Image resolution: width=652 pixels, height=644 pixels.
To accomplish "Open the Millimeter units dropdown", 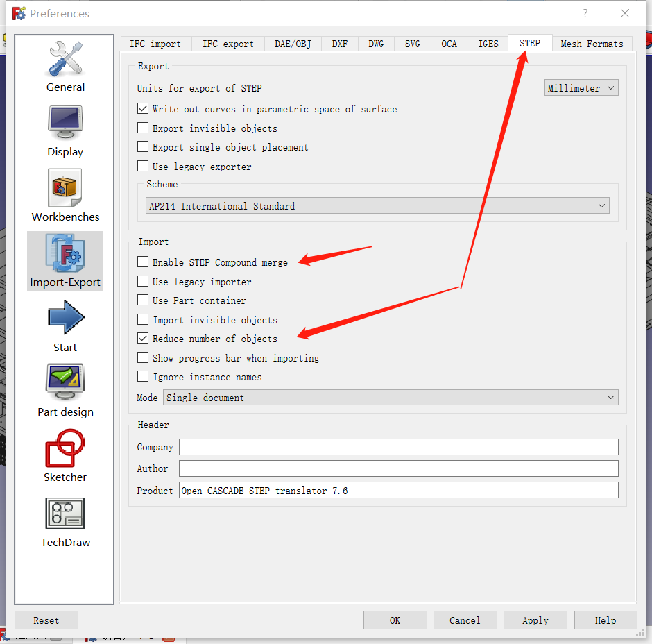I will point(581,88).
